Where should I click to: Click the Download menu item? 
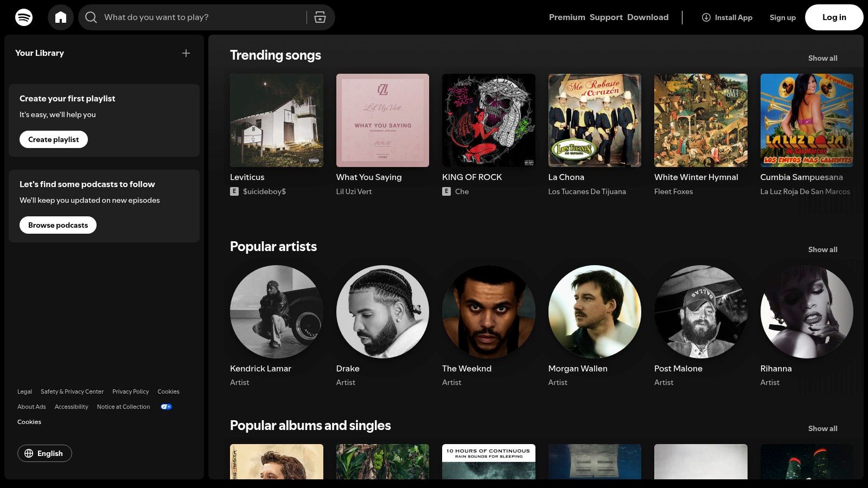point(648,17)
